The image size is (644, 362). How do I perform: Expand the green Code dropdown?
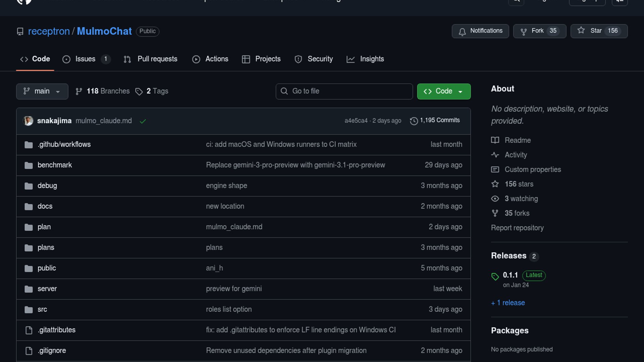[443, 91]
